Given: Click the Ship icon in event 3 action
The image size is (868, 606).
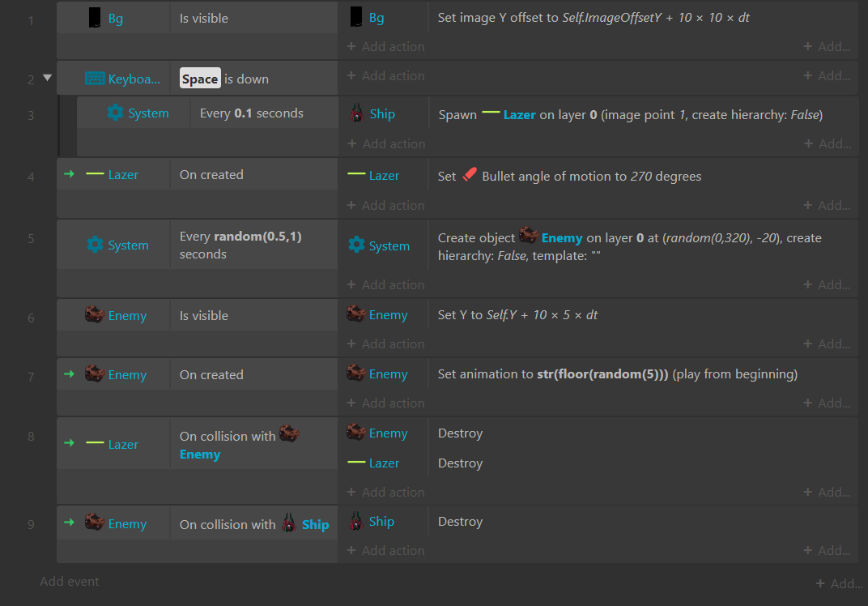Looking at the screenshot, I should (356, 113).
